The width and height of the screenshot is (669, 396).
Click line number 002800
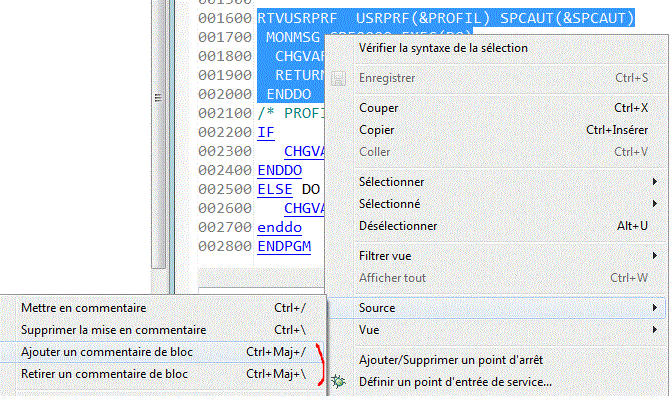(225, 246)
